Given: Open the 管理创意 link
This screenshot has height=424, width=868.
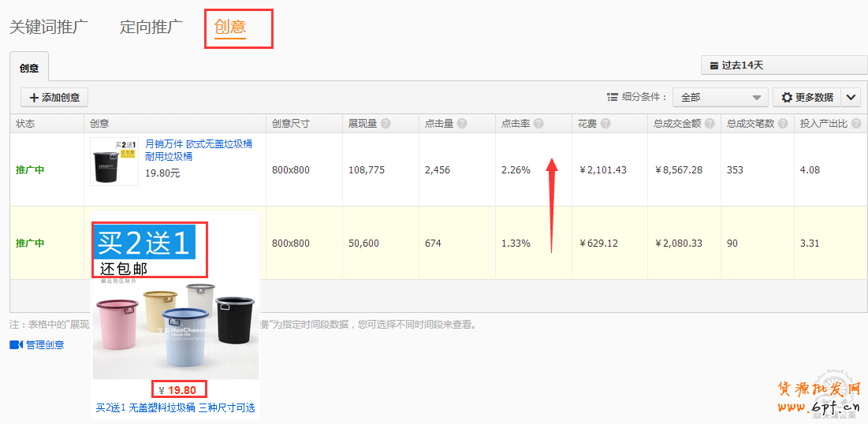Looking at the screenshot, I should pos(45,344).
